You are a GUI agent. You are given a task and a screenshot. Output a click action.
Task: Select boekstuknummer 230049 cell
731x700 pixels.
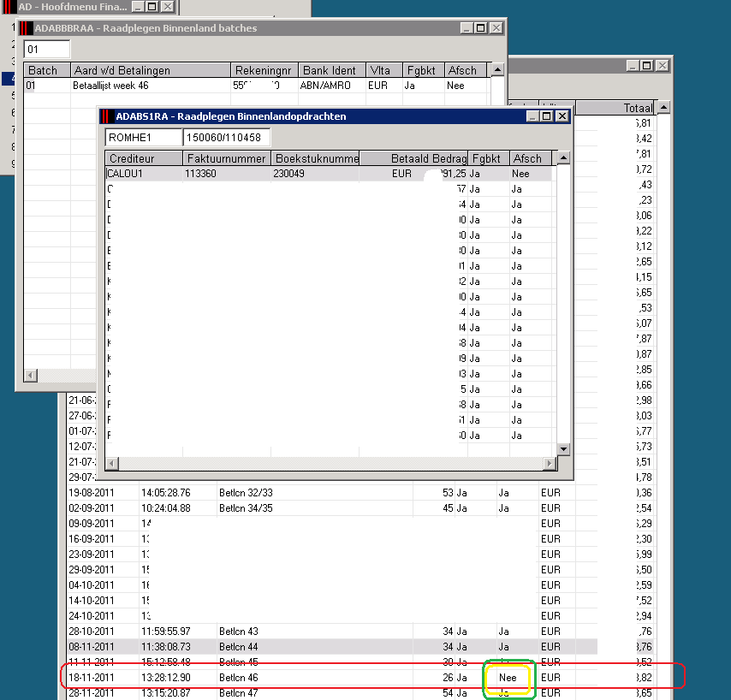click(x=315, y=174)
